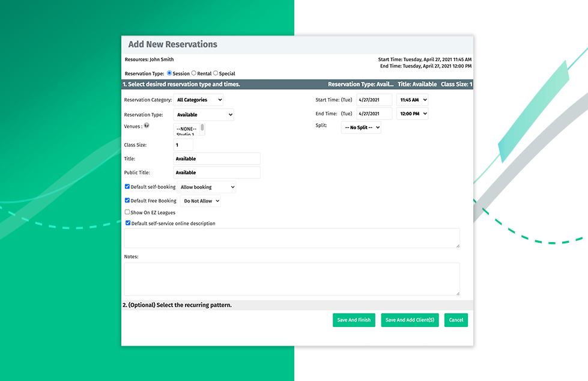Uncheck Default self-booking
Screen dimensions: 588x381
[x=127, y=186]
